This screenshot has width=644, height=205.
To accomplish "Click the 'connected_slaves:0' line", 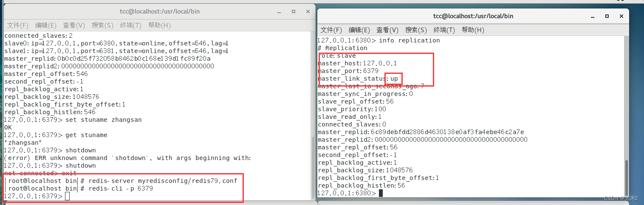I will click(x=352, y=124).
